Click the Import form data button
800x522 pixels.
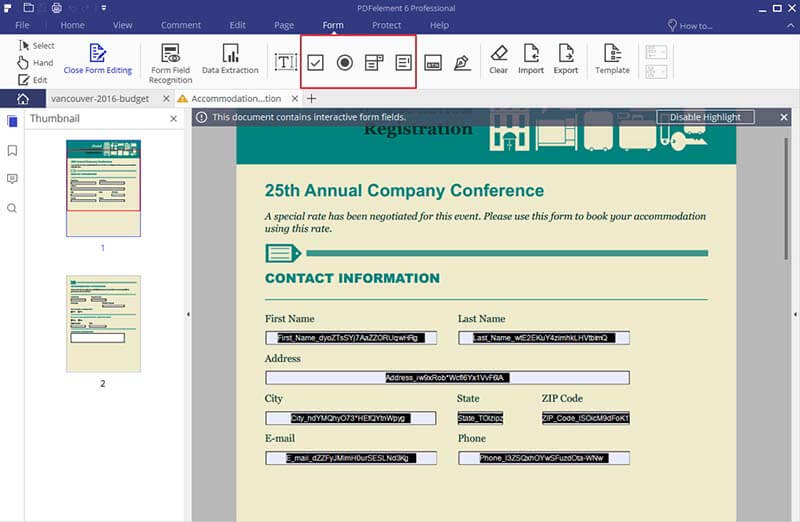pyautogui.click(x=531, y=59)
